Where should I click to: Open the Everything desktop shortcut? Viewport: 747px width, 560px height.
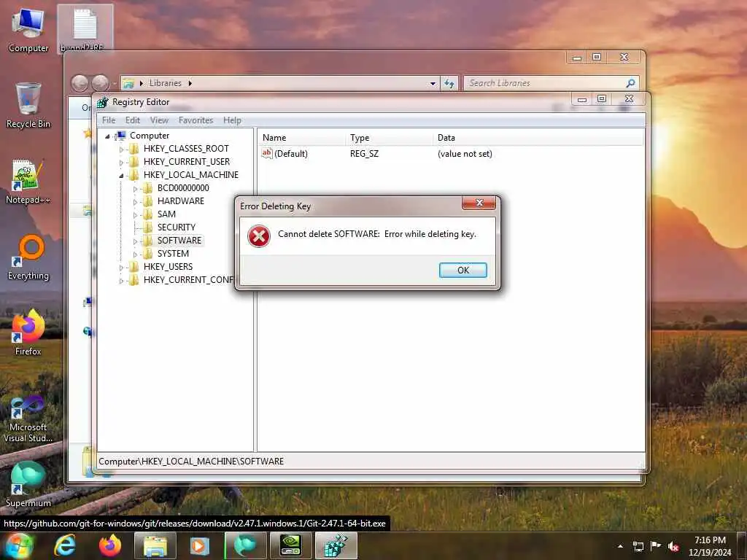28,257
